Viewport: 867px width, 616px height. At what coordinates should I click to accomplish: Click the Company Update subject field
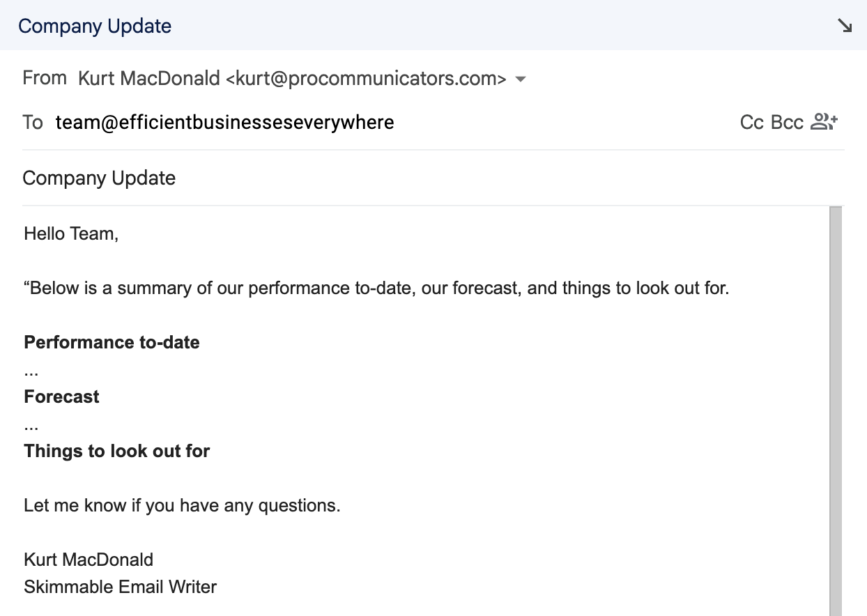click(x=99, y=178)
